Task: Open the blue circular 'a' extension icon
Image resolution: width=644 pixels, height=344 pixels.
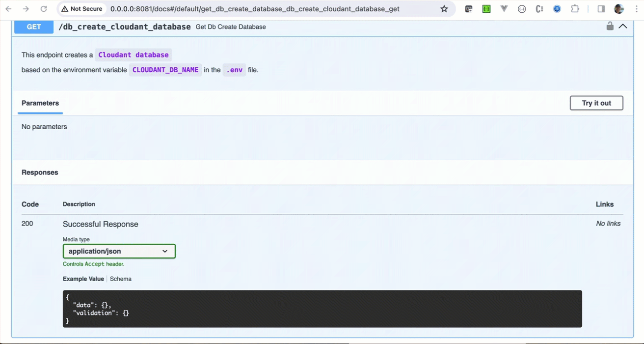Action: coord(557,9)
